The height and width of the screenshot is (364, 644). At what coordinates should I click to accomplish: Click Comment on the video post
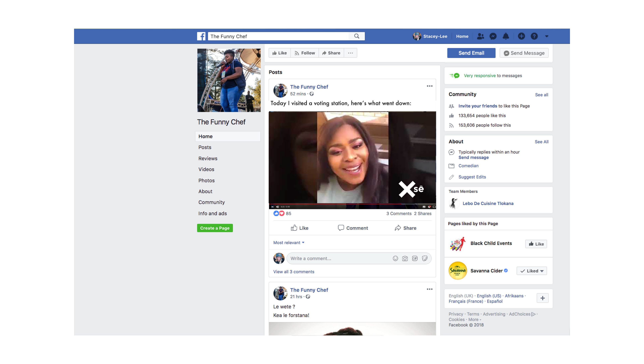click(x=353, y=228)
